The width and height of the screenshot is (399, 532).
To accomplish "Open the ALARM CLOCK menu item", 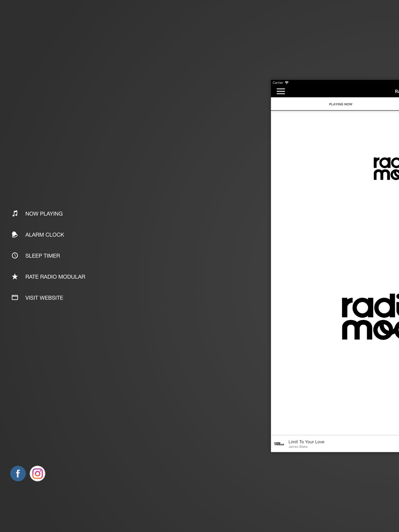I will coord(45,235).
